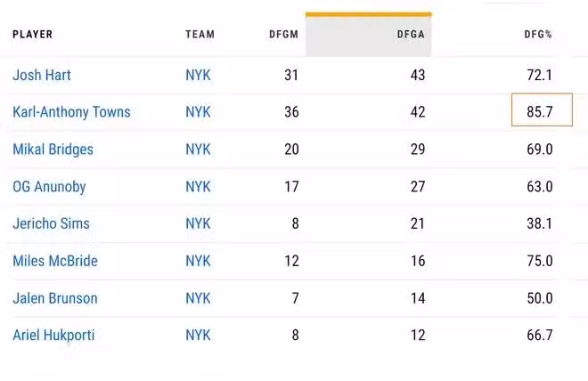Open Ariel Hukporti's player profile
The image size is (588, 381).
click(x=53, y=336)
